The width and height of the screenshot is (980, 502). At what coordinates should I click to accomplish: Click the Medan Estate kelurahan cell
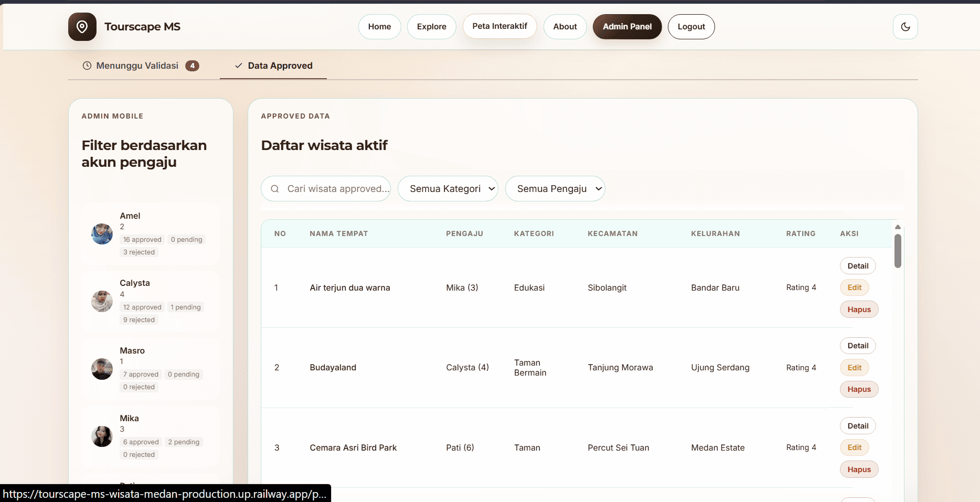[x=718, y=447]
